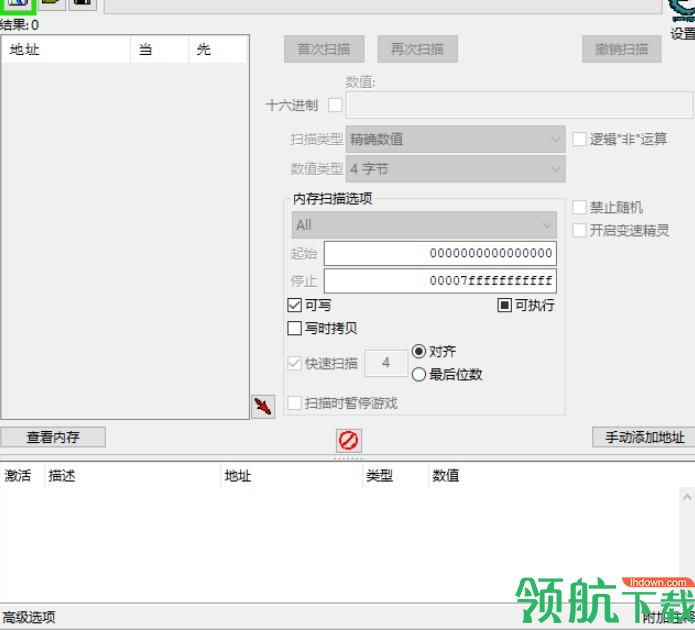
Task: Select the 对齐 alignment radio button
Action: coord(419,352)
